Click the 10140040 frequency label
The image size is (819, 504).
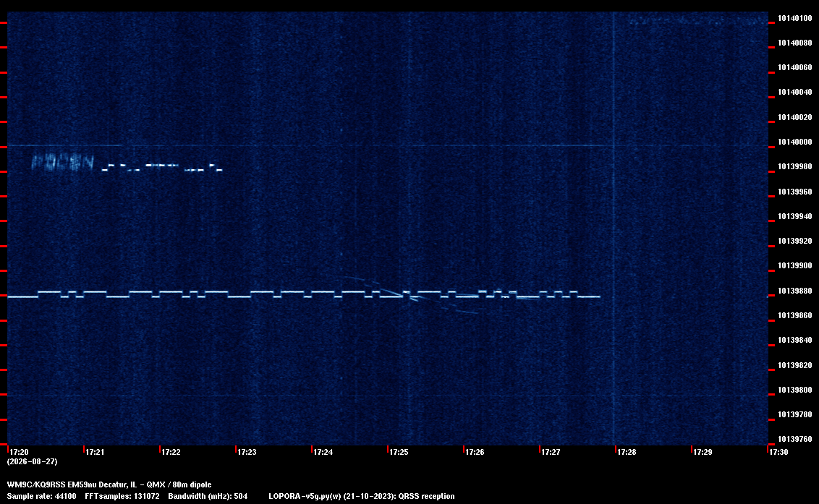point(794,92)
